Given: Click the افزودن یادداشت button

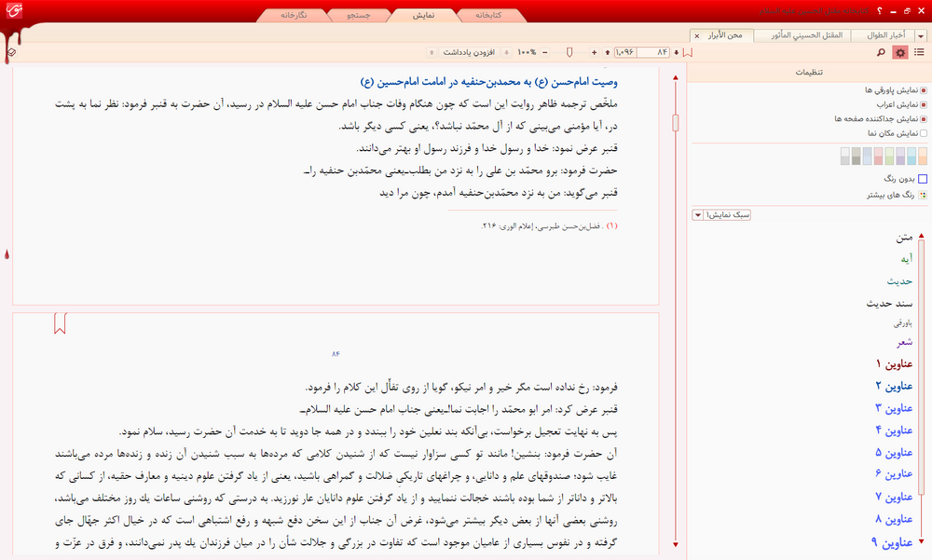Looking at the screenshot, I should 469,52.
